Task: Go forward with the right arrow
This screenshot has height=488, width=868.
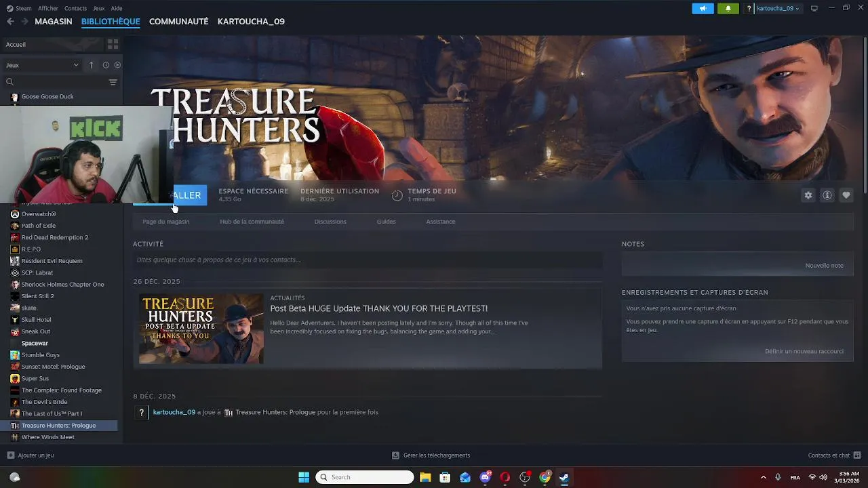Action: click(24, 22)
